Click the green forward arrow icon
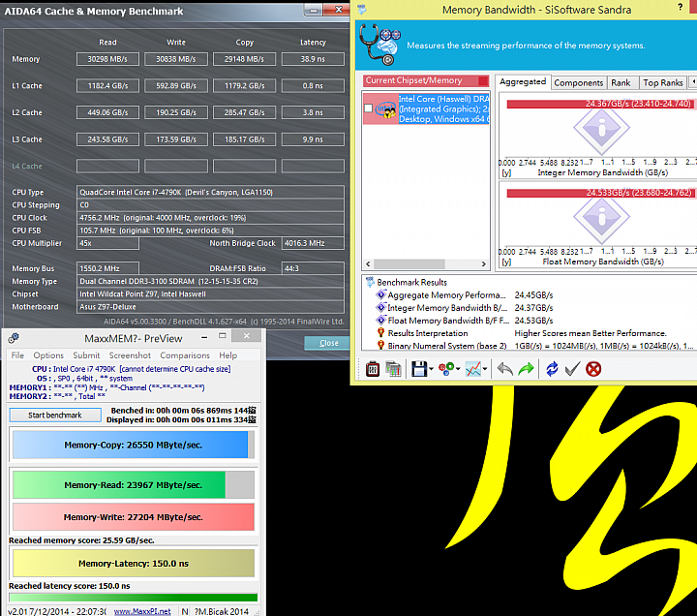 click(526, 369)
